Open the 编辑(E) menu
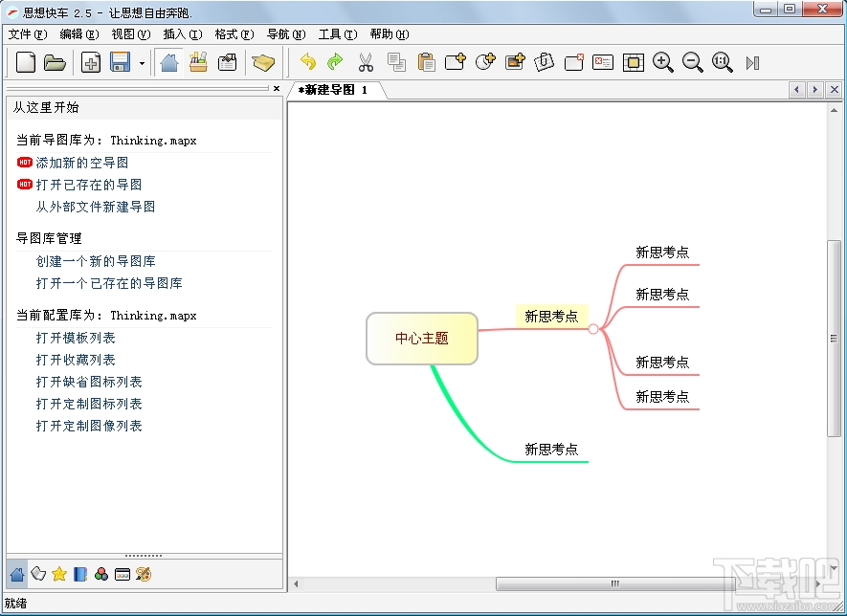The width and height of the screenshot is (847, 616). tap(78, 34)
